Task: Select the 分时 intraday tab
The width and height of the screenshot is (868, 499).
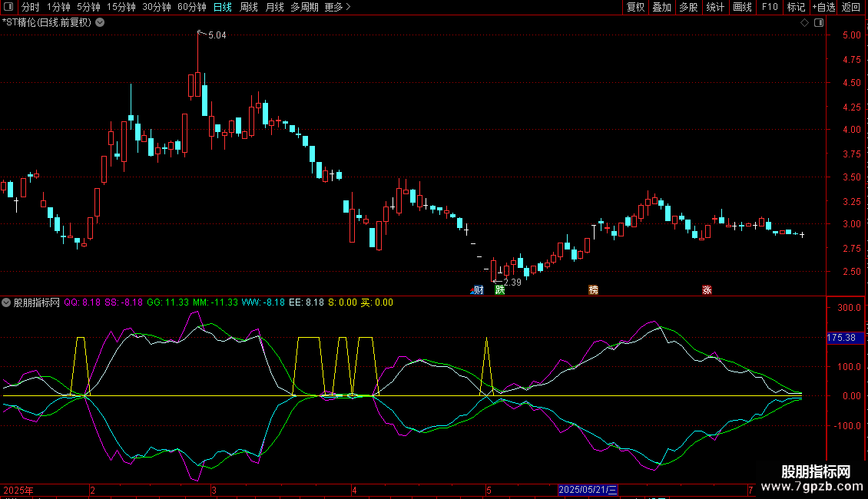Action: [30, 7]
